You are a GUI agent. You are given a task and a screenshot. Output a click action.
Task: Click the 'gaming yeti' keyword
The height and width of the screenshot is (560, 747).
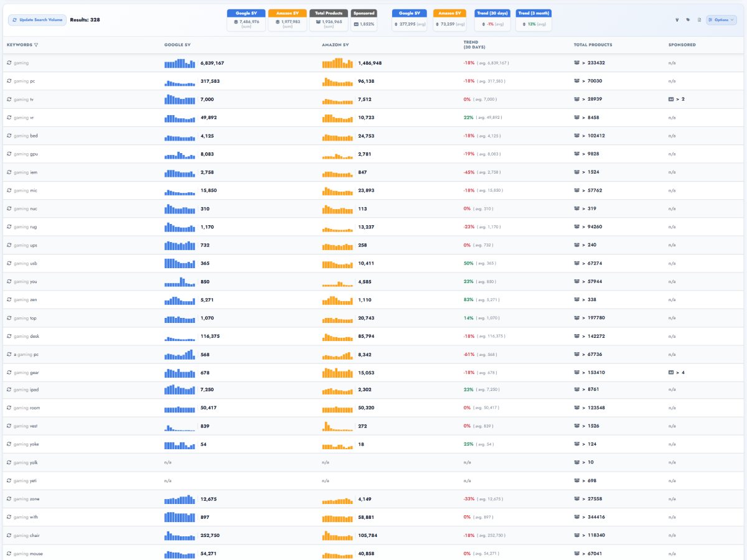(26, 480)
